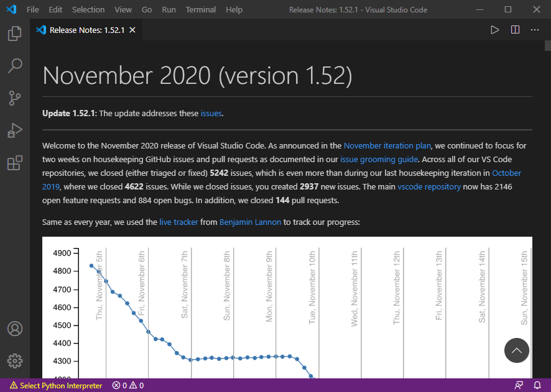Open the Run and Debug view
Screen dimensions: 551x392
(x=15, y=130)
